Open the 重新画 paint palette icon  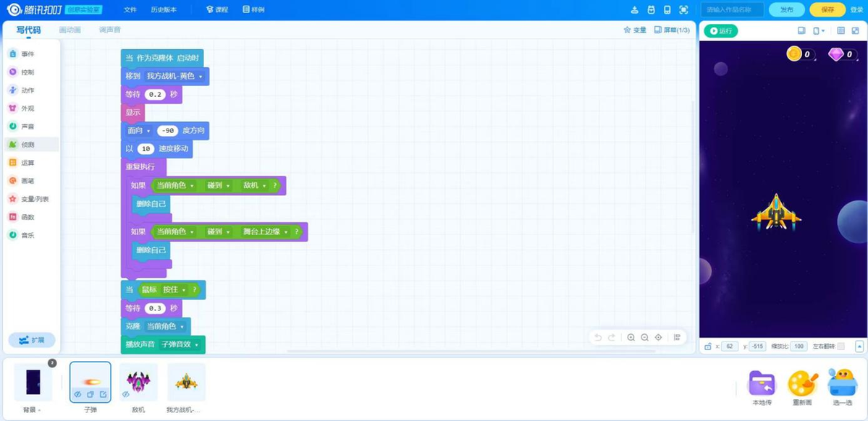(x=802, y=383)
